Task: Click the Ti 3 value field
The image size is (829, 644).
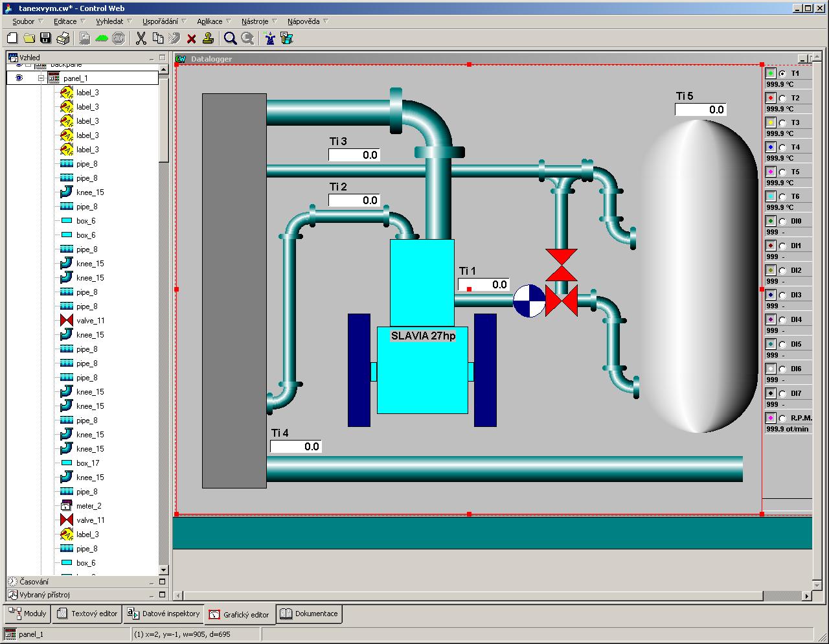Action: coord(354,155)
